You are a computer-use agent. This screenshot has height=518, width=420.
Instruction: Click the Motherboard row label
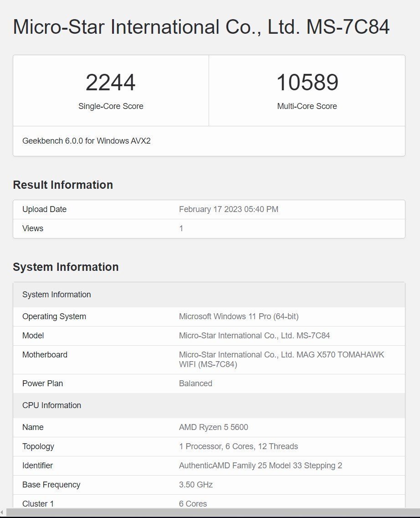[45, 354]
